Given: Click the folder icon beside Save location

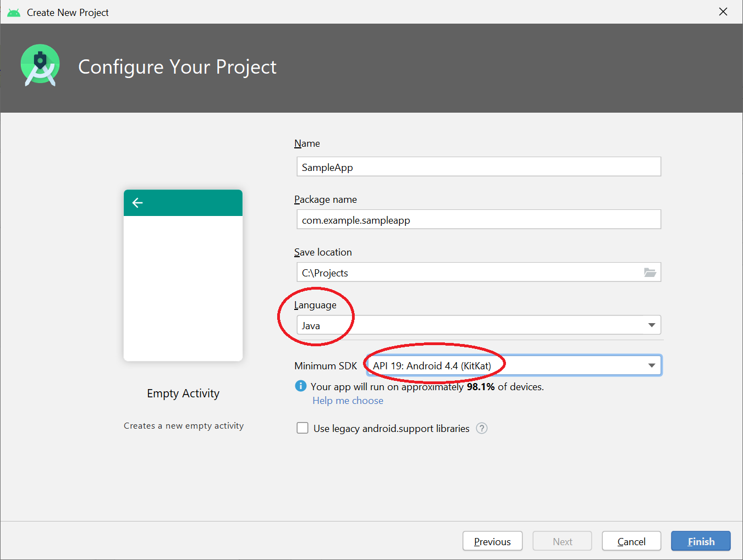Looking at the screenshot, I should coord(650,272).
